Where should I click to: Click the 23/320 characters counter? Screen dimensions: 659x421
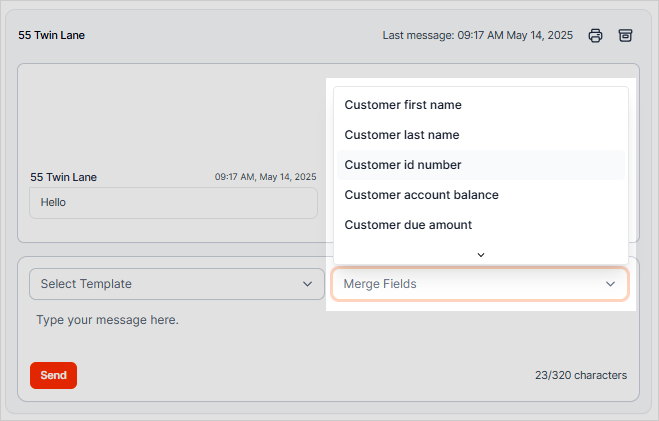[x=580, y=376]
